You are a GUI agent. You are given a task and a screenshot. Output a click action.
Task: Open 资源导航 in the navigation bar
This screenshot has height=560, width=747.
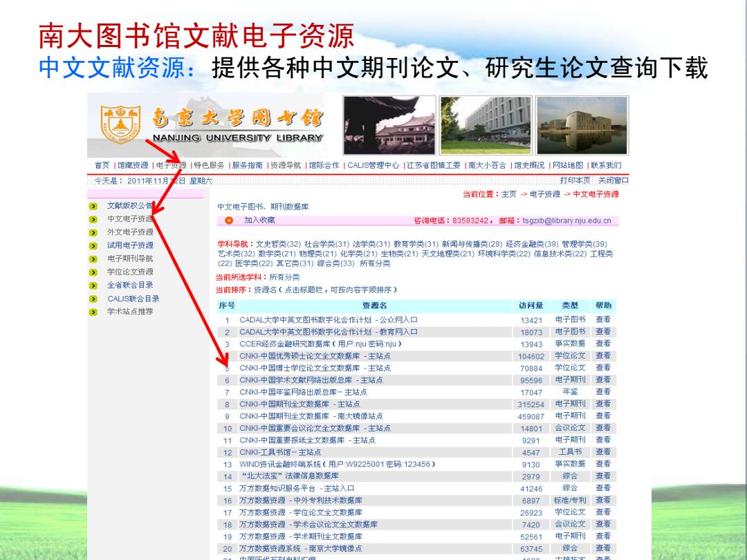286,165
